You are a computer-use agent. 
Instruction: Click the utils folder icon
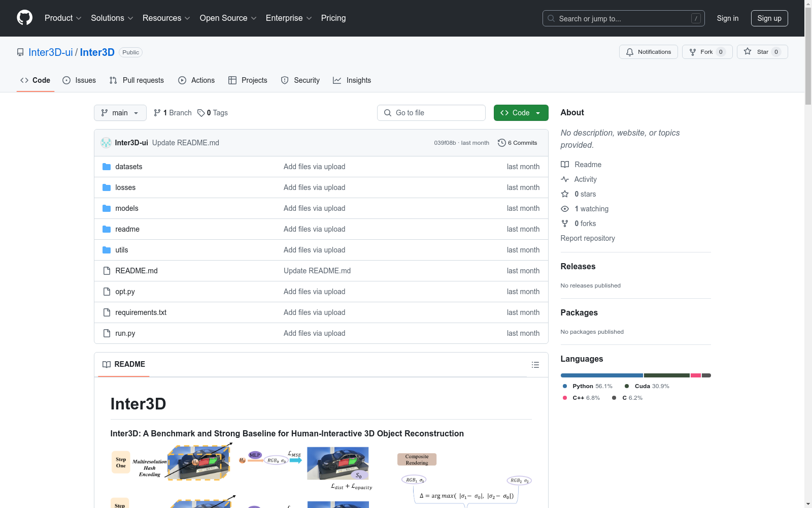tap(107, 250)
